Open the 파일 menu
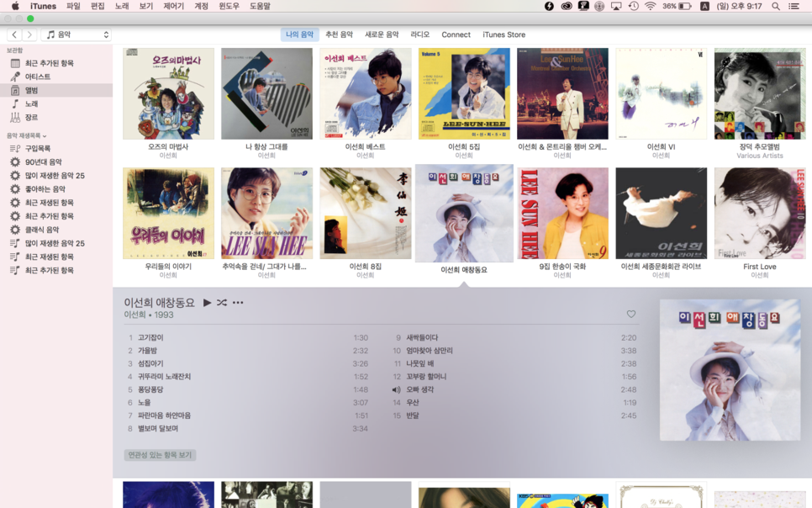Image resolution: width=812 pixels, height=508 pixels. [73, 6]
